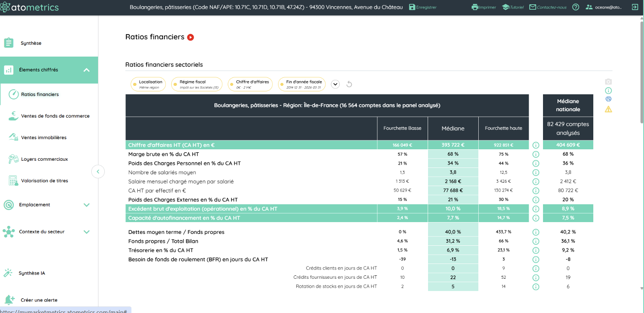
Task: Open info icon for Chiffre d'affaires row
Action: tap(536, 145)
